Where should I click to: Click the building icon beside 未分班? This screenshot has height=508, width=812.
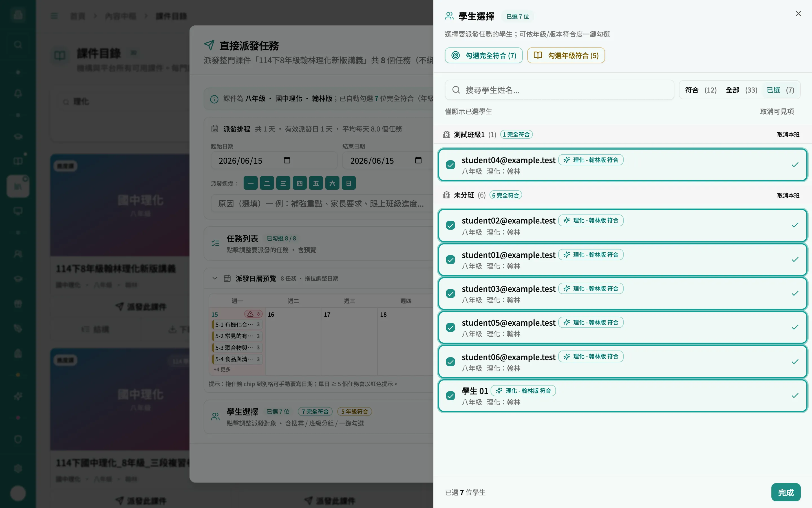click(446, 195)
